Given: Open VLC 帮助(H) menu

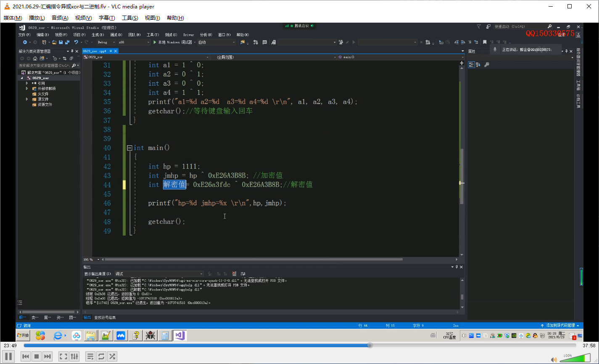Looking at the screenshot, I should click(175, 18).
